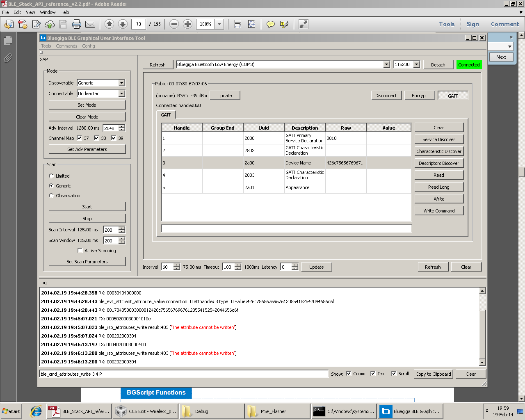Toggle channel 38 checkbox
This screenshot has height=420, width=525.
point(96,138)
